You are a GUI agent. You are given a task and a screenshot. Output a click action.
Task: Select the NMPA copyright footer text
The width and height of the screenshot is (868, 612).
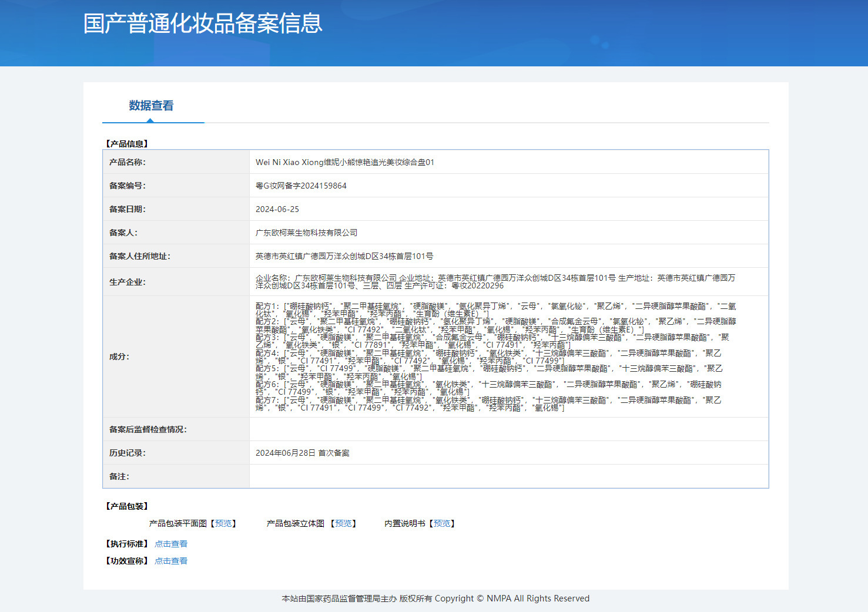click(x=435, y=598)
